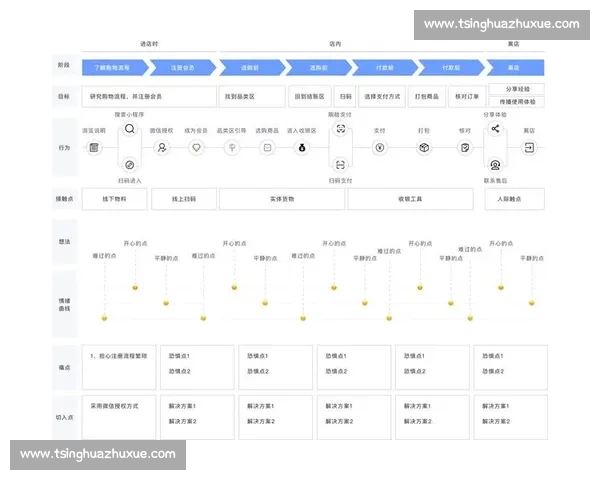The height and width of the screenshot is (480, 600).
Task: Click the 回到结账区 goal box
Action: pos(310,96)
